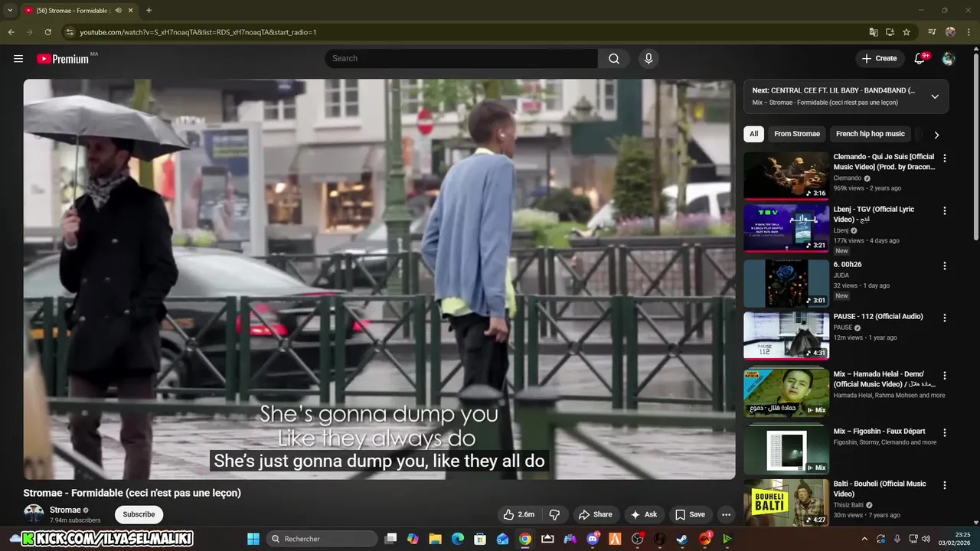Save the video to a playlist

click(x=689, y=514)
